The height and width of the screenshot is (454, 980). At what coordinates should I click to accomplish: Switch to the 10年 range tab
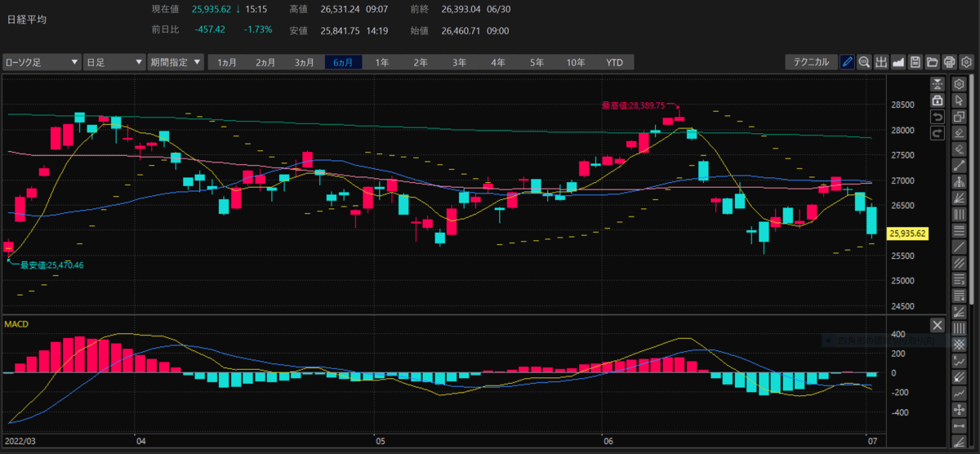click(575, 62)
